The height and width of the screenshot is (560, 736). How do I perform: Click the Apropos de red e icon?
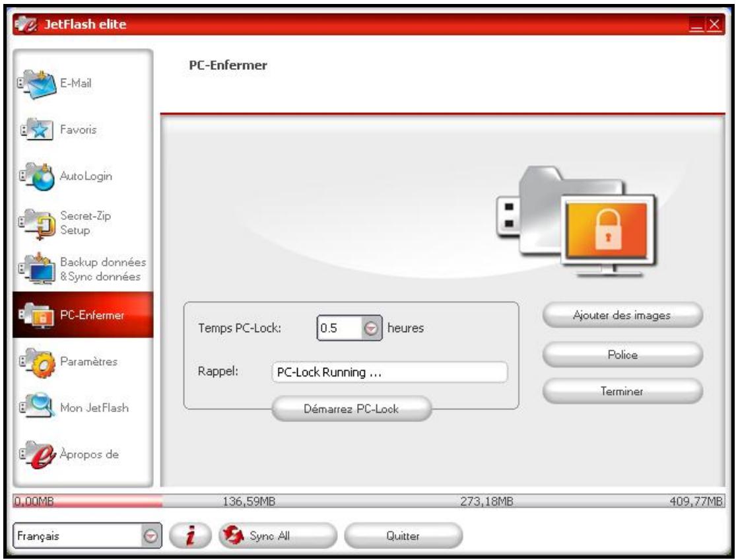pos(36,454)
